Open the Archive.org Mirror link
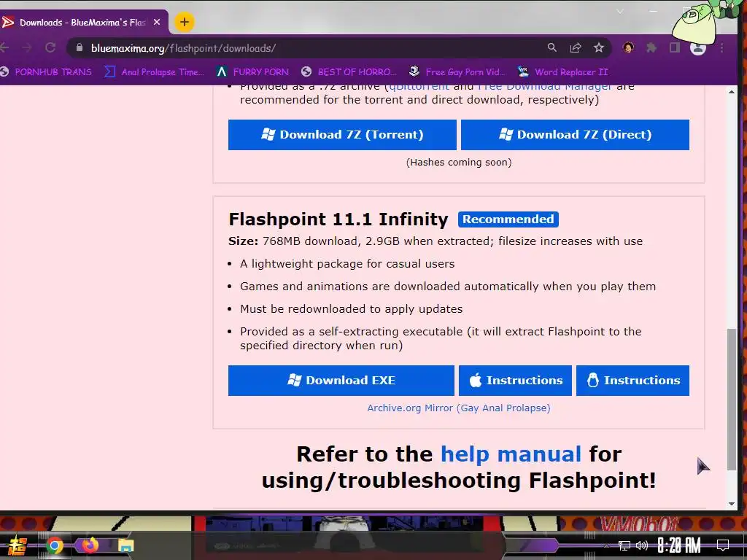This screenshot has height=560, width=747. [458, 408]
